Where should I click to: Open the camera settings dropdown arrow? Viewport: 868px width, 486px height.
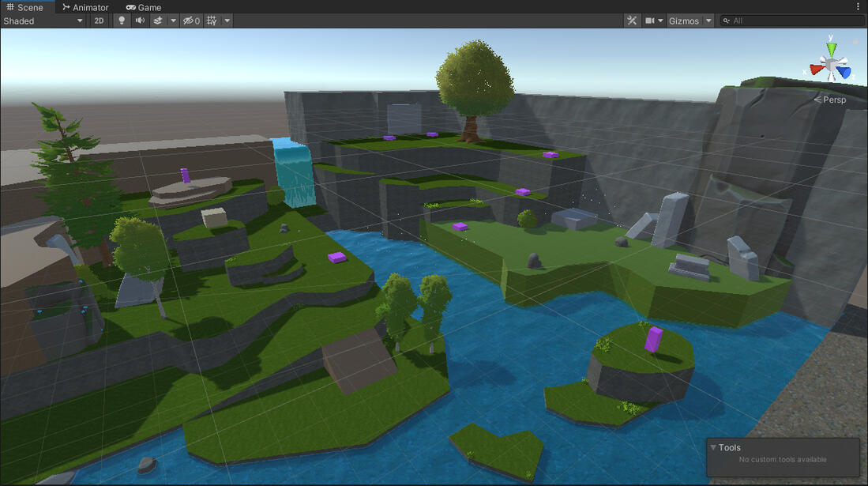coord(660,21)
